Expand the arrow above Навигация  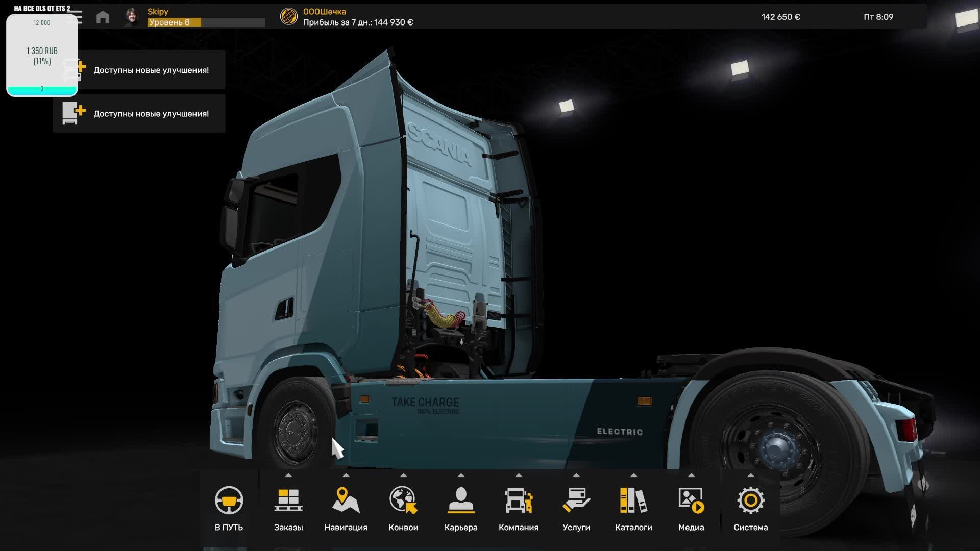click(x=346, y=474)
